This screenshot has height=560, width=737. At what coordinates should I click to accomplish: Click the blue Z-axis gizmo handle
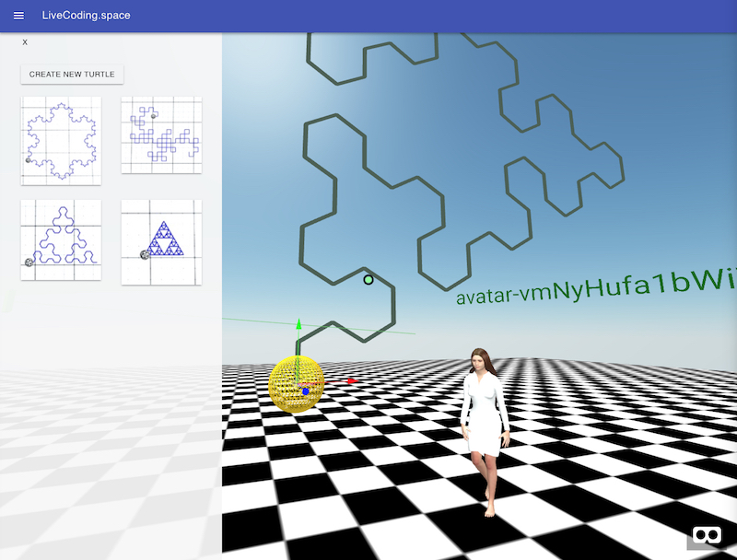(306, 391)
